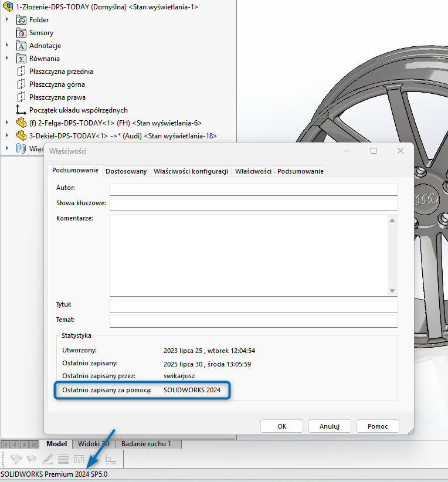Screen dimensions: 448x482
Task: Click the Początek układu współrzędnych origin icon
Action: pyautogui.click(x=21, y=110)
